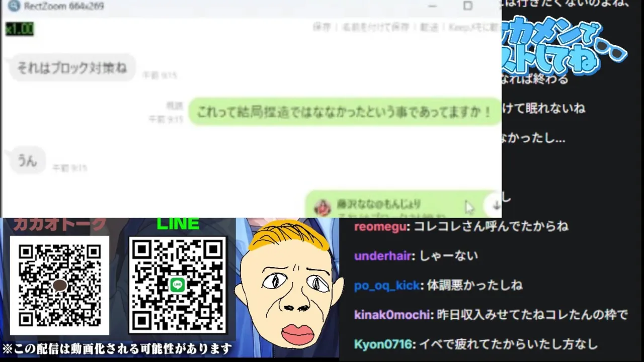
Task: Maximize the RectZoom window
Action: (x=468, y=6)
